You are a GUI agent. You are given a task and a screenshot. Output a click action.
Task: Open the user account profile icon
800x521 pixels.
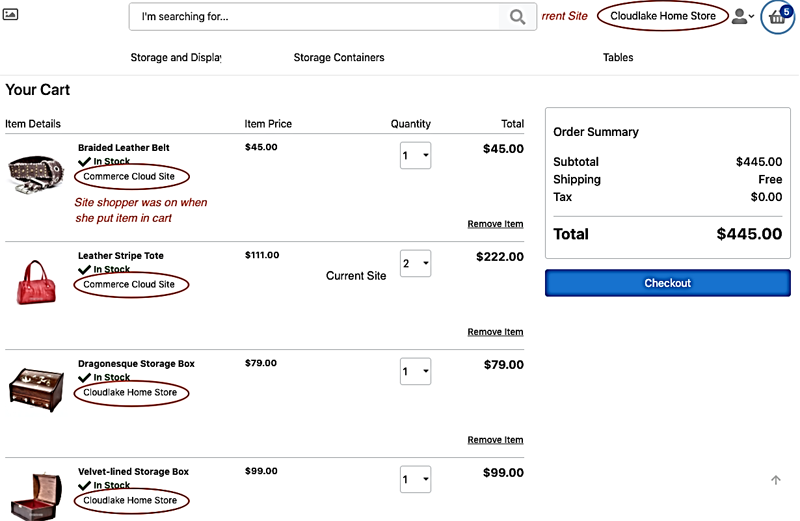tap(741, 17)
